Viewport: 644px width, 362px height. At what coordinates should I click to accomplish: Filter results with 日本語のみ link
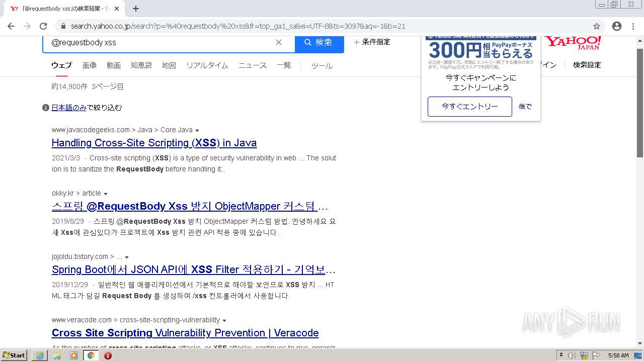(69, 108)
